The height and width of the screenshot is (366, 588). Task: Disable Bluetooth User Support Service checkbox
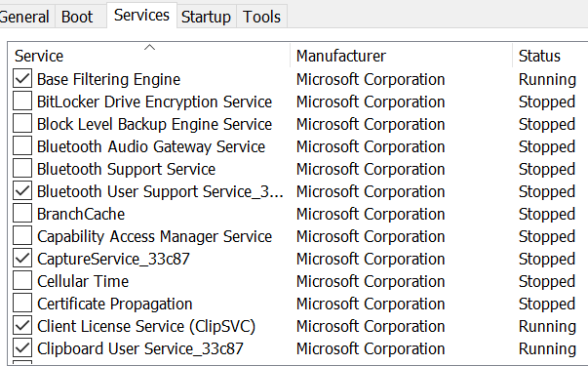[x=22, y=191]
